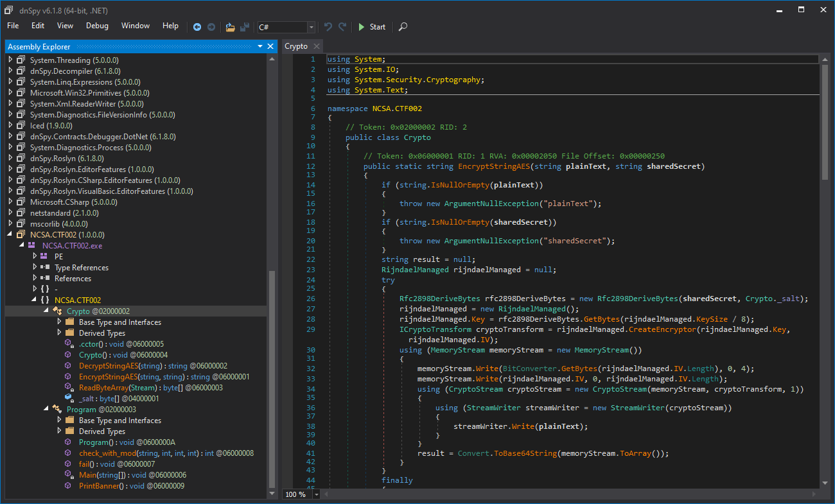Click Base Type and Interfaces folder icon under Program
This screenshot has height=504, width=835.
pyautogui.click(x=69, y=420)
